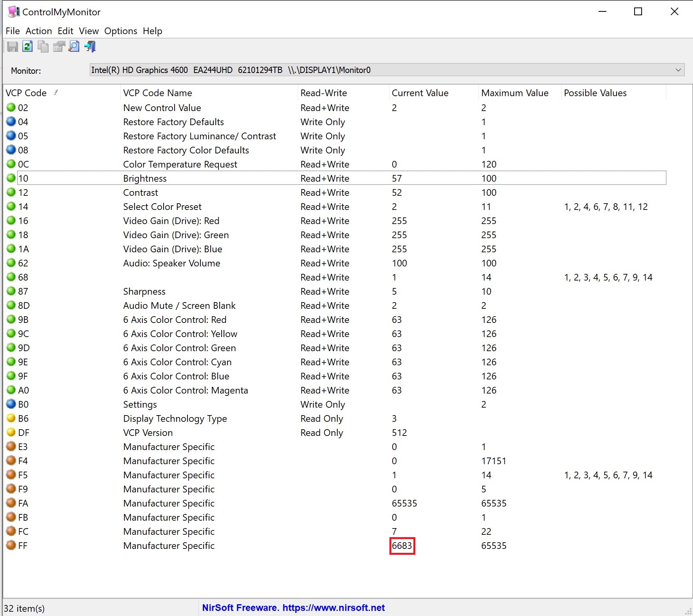Open the Options menu
The image size is (693, 616).
tap(121, 31)
